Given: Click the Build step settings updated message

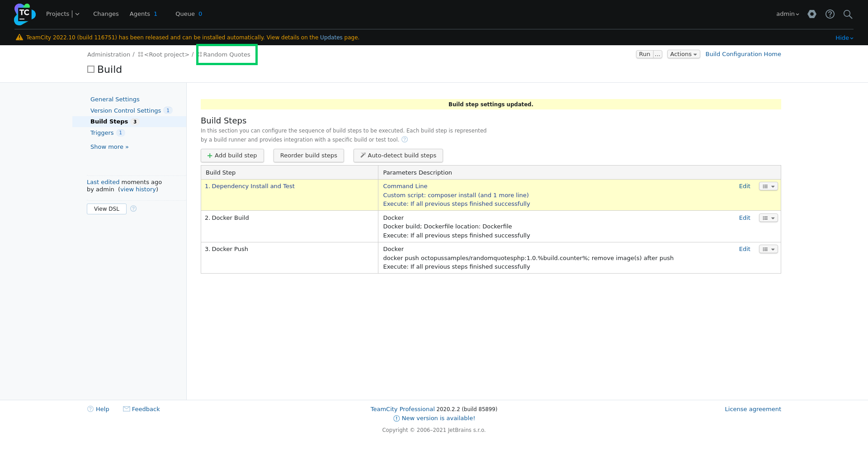Looking at the screenshot, I should (491, 104).
